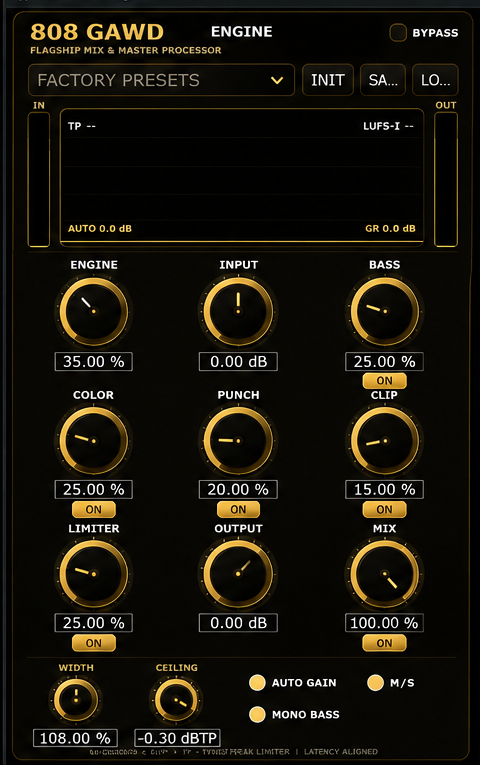This screenshot has width=480, height=765.
Task: Click the TP -- readout
Action: (x=81, y=126)
